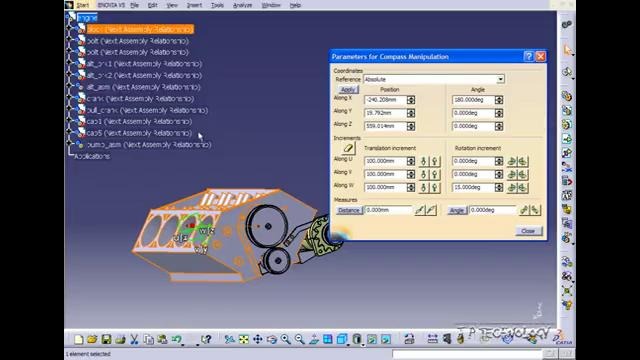Expand the pull_crank tree node
The width and height of the screenshot is (640, 360).
pos(69,110)
